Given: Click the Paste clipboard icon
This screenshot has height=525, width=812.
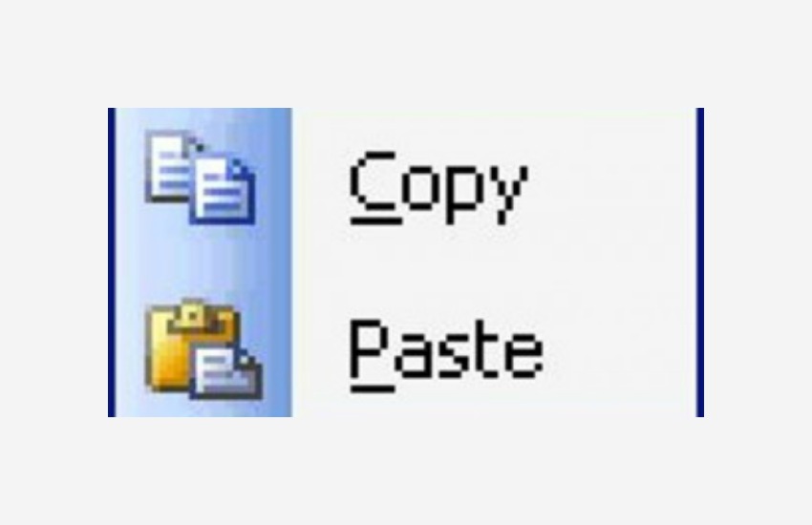Looking at the screenshot, I should 204,349.
